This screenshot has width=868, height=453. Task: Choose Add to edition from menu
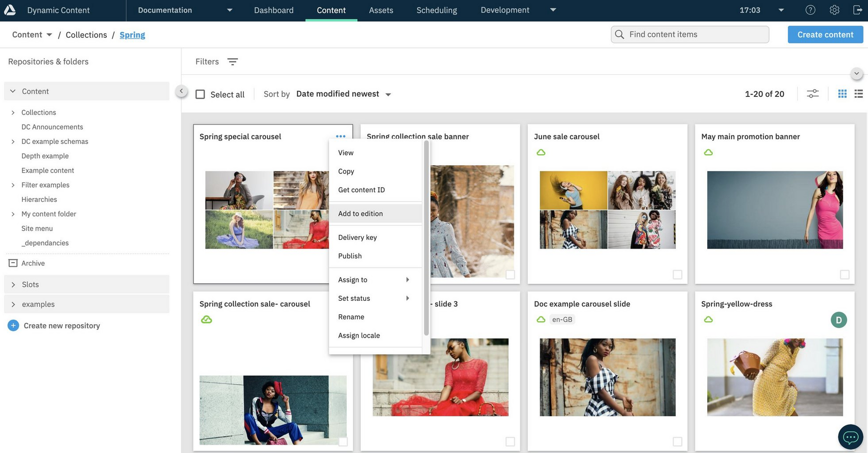[360, 214]
